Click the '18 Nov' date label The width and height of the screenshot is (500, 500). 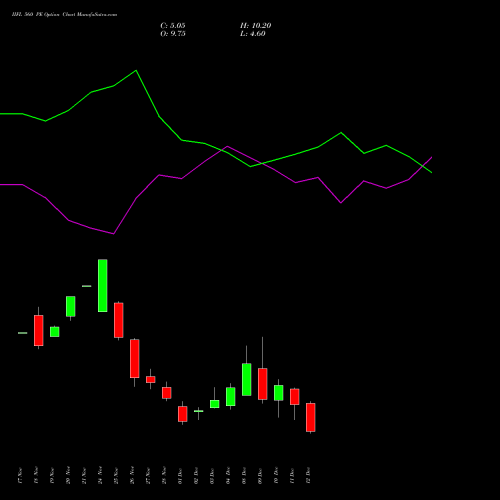[36, 475]
